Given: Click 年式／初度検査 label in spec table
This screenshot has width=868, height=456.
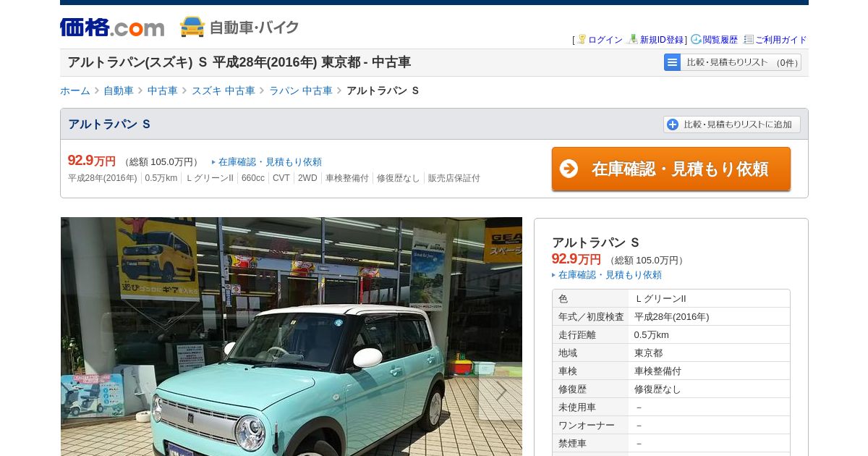Looking at the screenshot, I should [x=591, y=316].
